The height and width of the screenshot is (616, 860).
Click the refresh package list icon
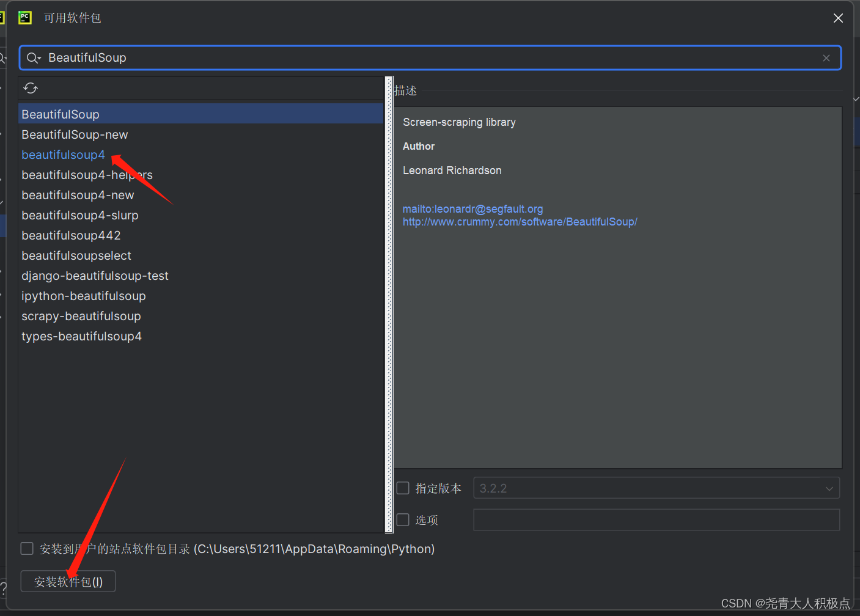tap(31, 89)
